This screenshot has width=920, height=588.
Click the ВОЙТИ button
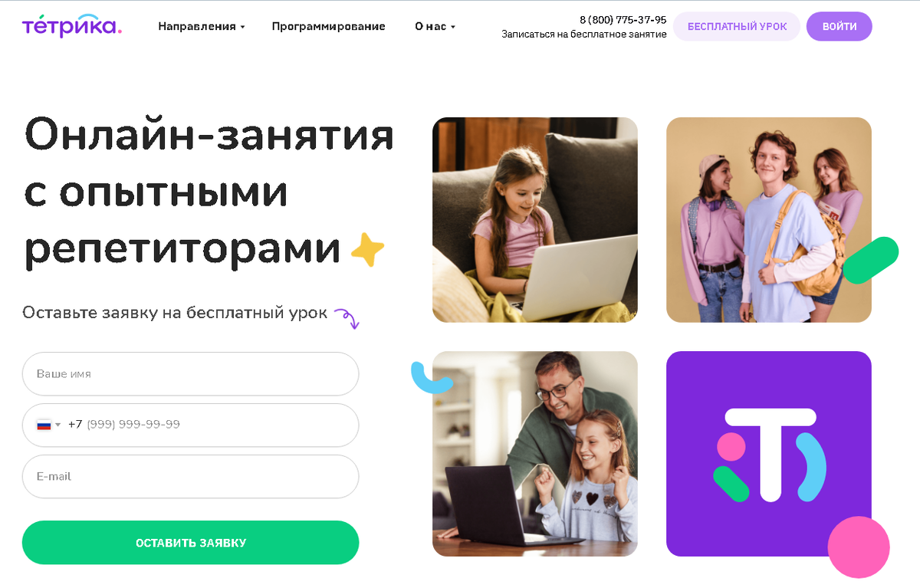[x=839, y=26]
